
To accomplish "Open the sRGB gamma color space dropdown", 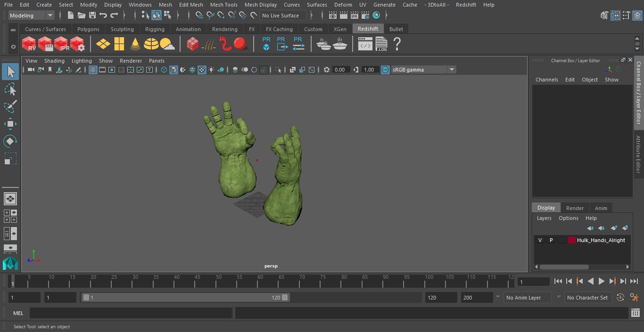I will tap(423, 70).
